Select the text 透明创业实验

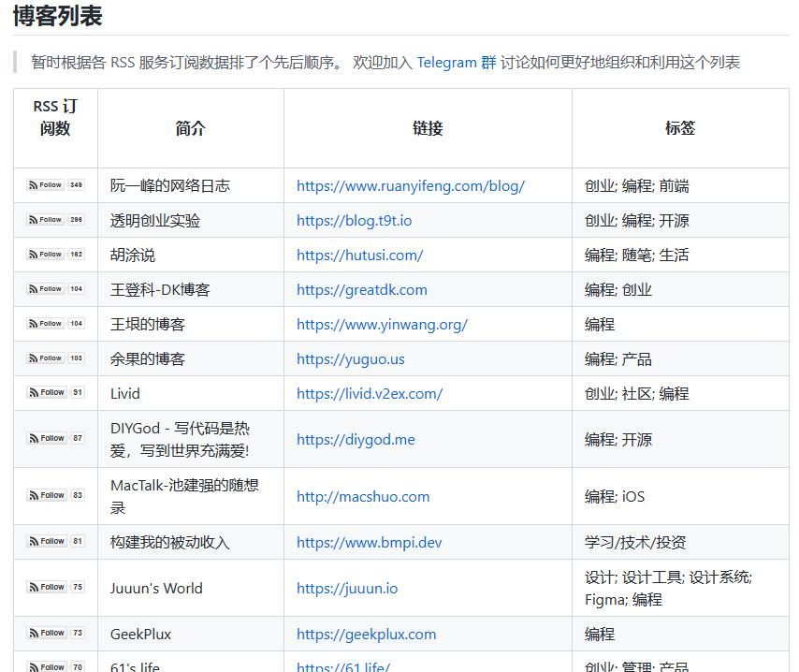pyautogui.click(x=155, y=221)
